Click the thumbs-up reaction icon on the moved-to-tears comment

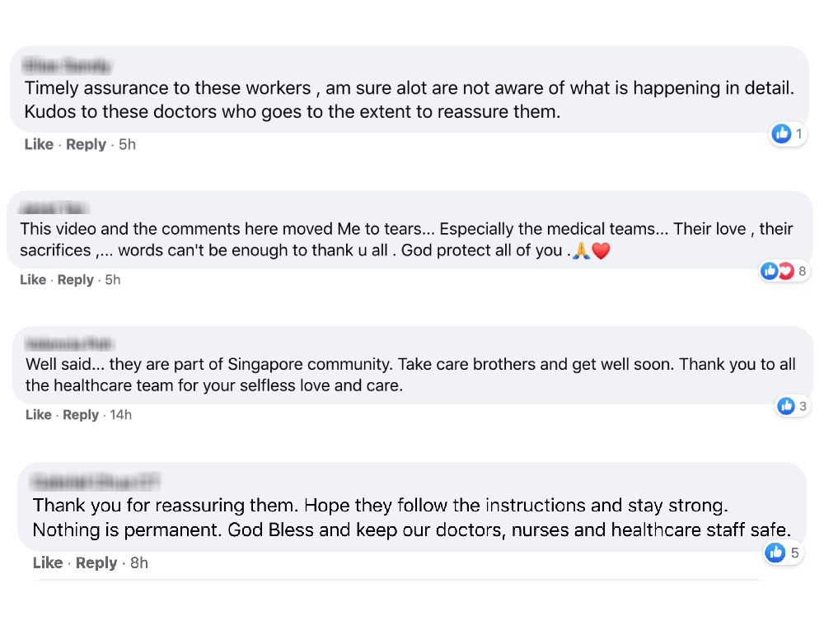(770, 270)
